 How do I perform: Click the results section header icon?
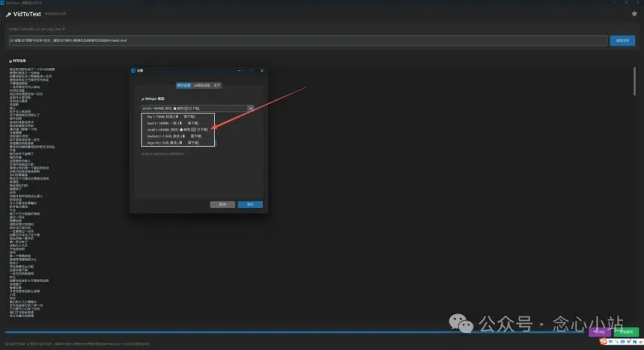point(10,61)
